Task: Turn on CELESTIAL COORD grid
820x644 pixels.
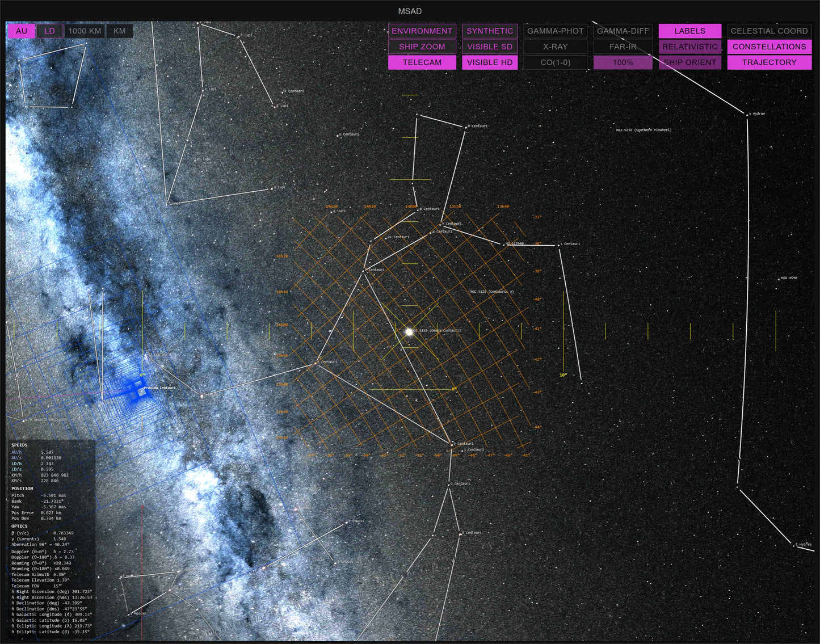Action: [x=769, y=31]
